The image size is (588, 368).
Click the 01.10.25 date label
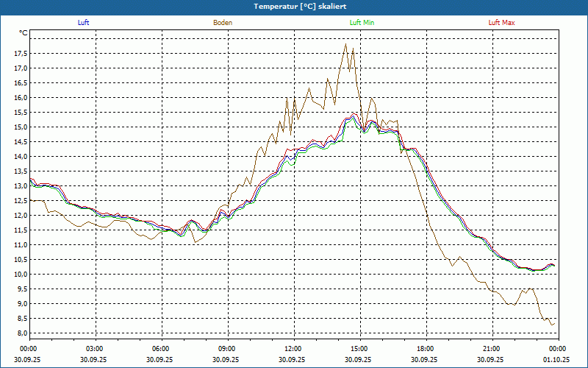[x=557, y=359]
